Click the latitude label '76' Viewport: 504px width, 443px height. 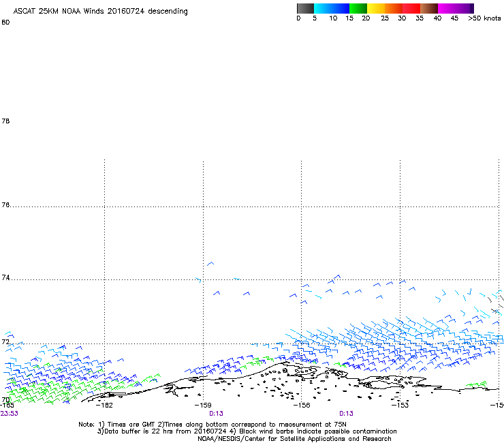tap(5, 204)
